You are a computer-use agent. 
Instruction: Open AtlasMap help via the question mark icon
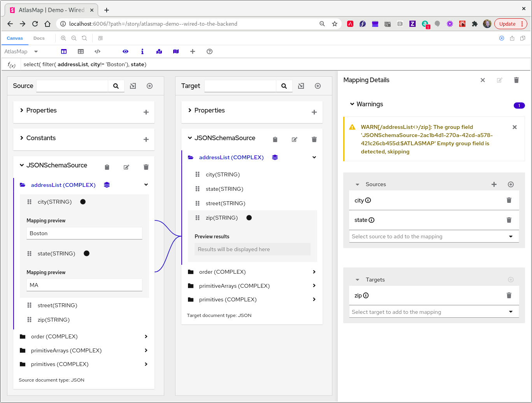click(x=209, y=51)
